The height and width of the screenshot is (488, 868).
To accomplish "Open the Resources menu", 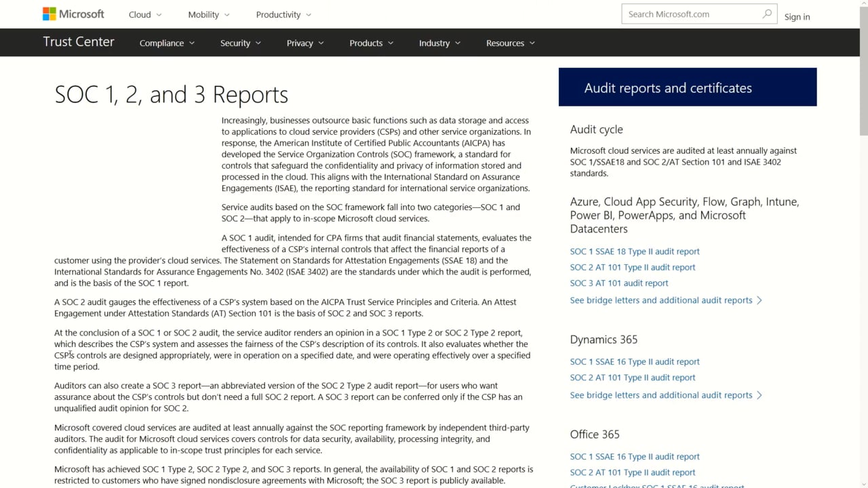I will pyautogui.click(x=510, y=43).
